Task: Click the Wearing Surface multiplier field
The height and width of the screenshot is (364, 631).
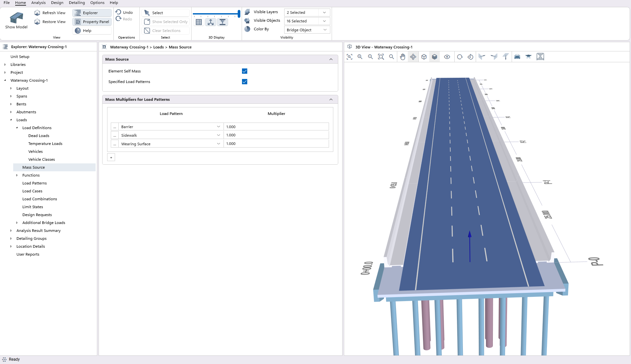Action: [x=276, y=144]
